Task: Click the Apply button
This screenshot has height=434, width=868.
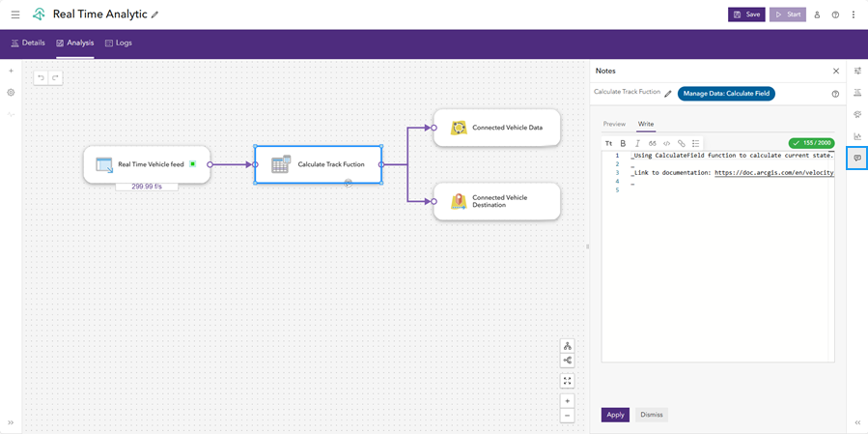Action: tap(615, 415)
